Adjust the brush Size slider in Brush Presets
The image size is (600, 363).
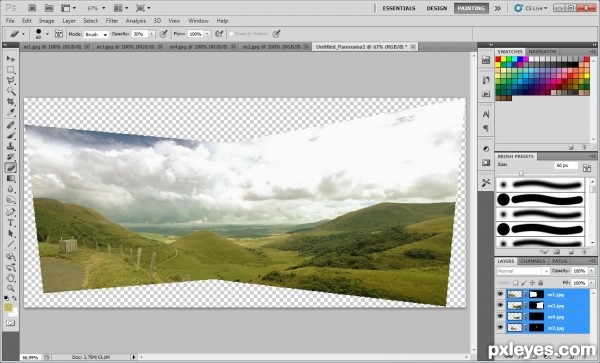pos(521,173)
